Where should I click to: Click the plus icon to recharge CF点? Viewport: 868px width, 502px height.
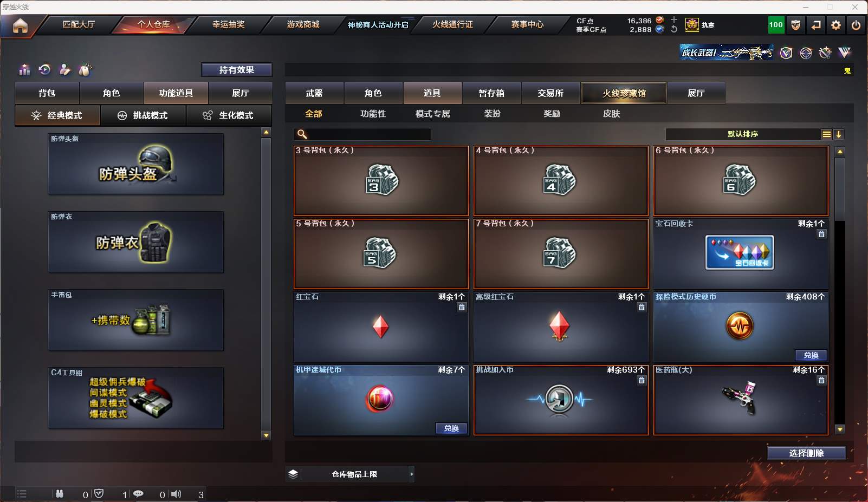tap(674, 19)
